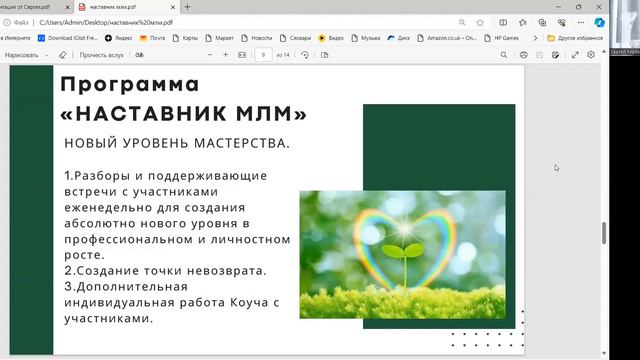Click the print PDF icon
Image resolution: width=640 pixels, height=360 pixels.
click(524, 55)
